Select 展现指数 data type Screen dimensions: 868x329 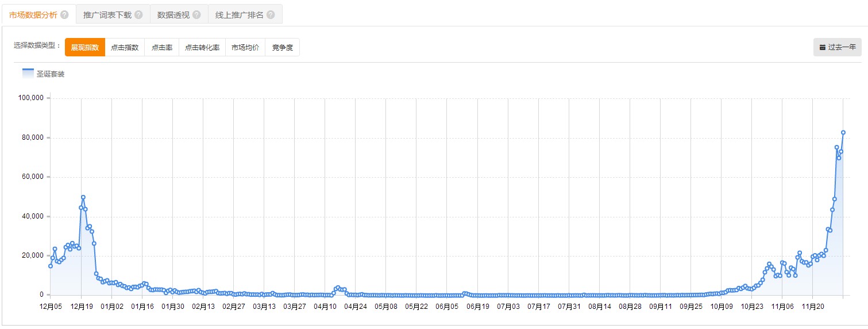(85, 47)
